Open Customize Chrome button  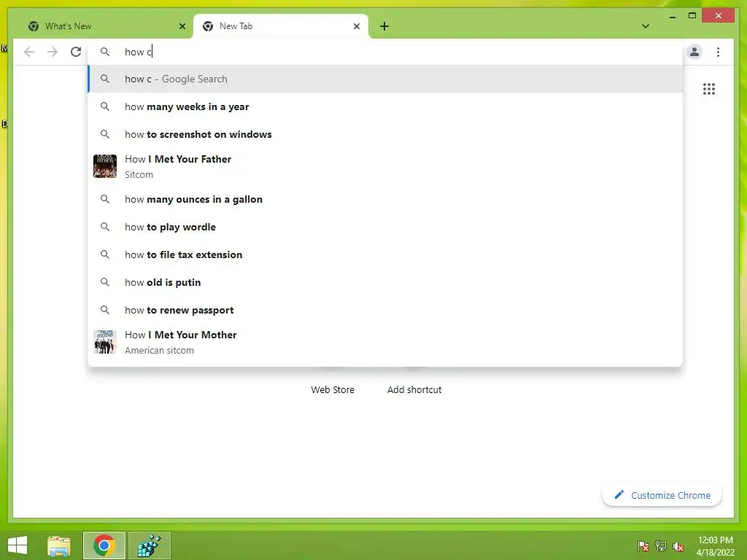(x=662, y=495)
